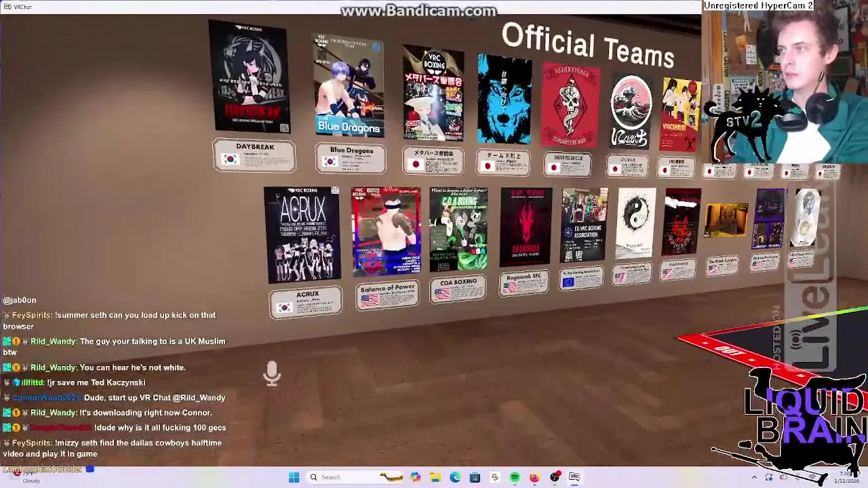Click the Metaverse boxing club plaque

tap(433, 161)
